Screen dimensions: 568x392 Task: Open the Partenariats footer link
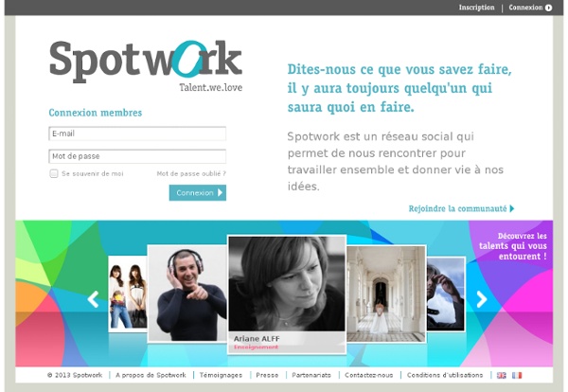pyautogui.click(x=311, y=375)
